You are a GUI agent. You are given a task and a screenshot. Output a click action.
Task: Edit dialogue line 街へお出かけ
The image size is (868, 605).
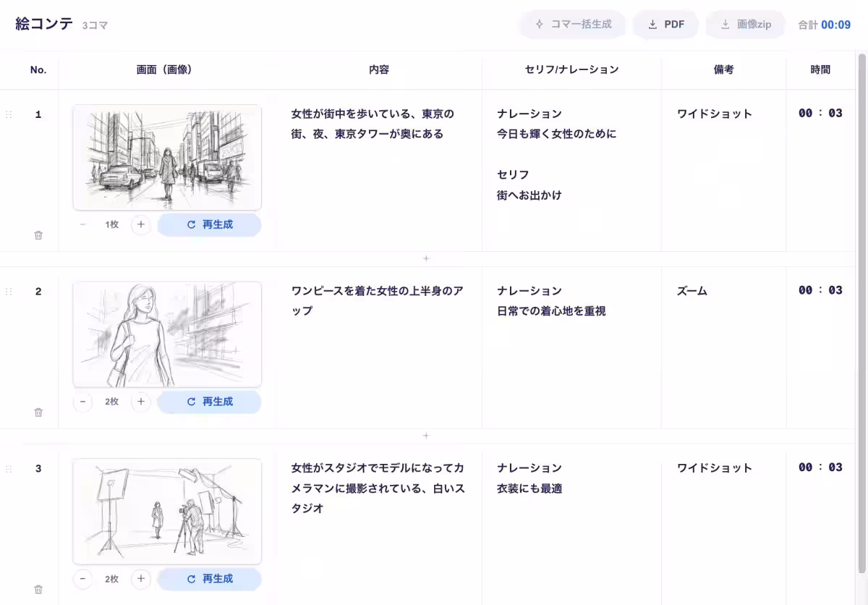click(x=529, y=195)
